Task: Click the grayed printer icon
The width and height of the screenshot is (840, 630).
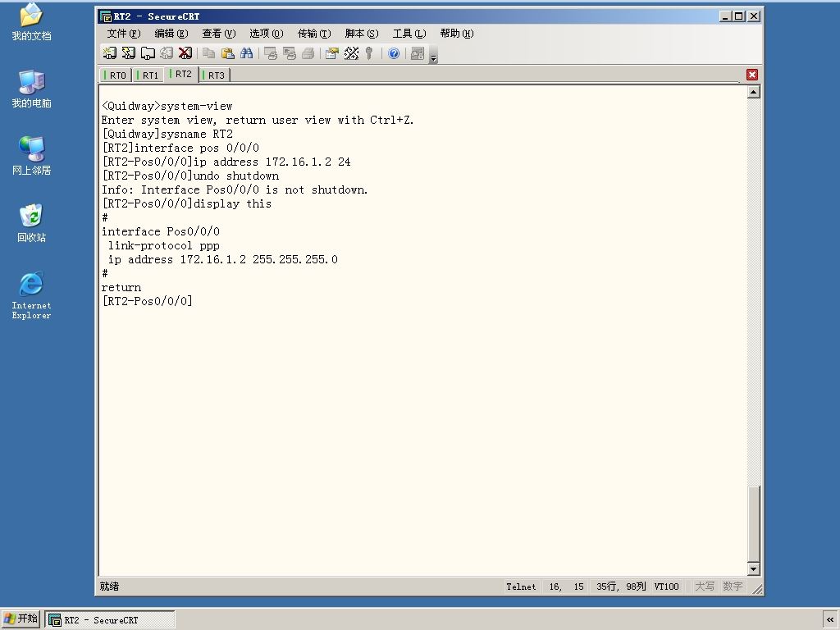Action: pyautogui.click(x=308, y=53)
